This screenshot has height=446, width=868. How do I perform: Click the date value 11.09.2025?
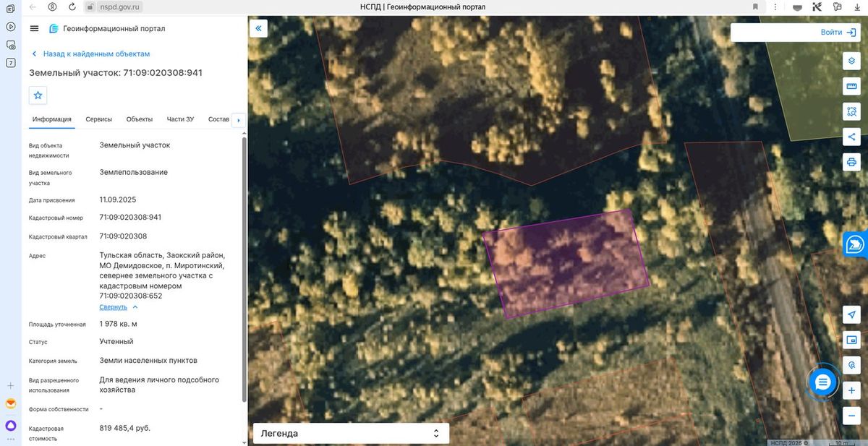(x=118, y=200)
